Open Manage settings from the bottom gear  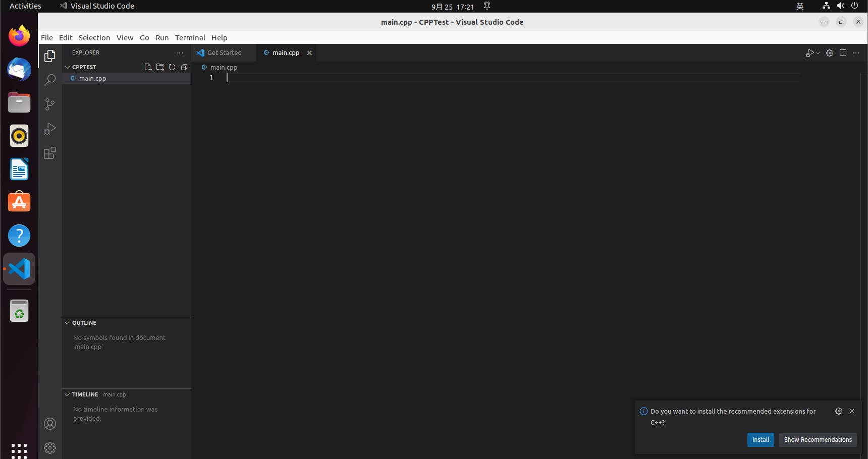(x=49, y=447)
